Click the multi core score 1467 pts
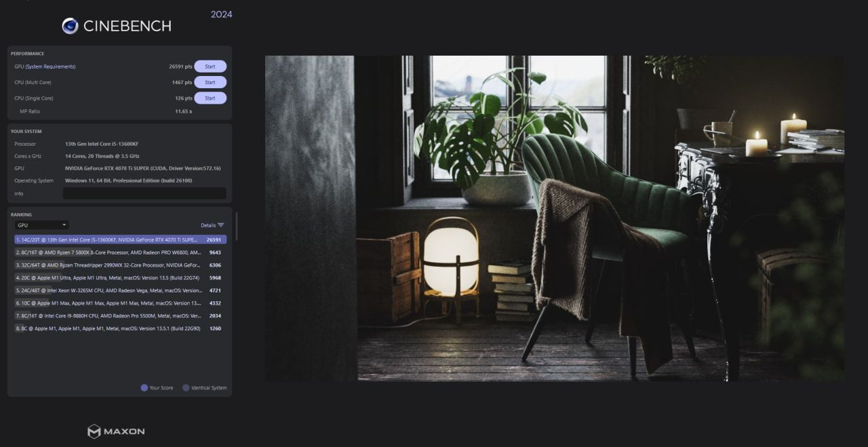868x447 pixels. coord(182,82)
